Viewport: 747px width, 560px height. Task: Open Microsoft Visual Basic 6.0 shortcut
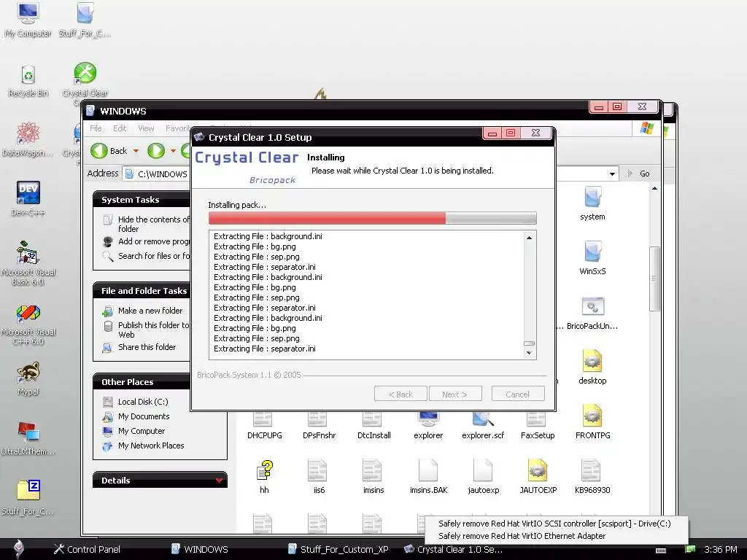(28, 262)
